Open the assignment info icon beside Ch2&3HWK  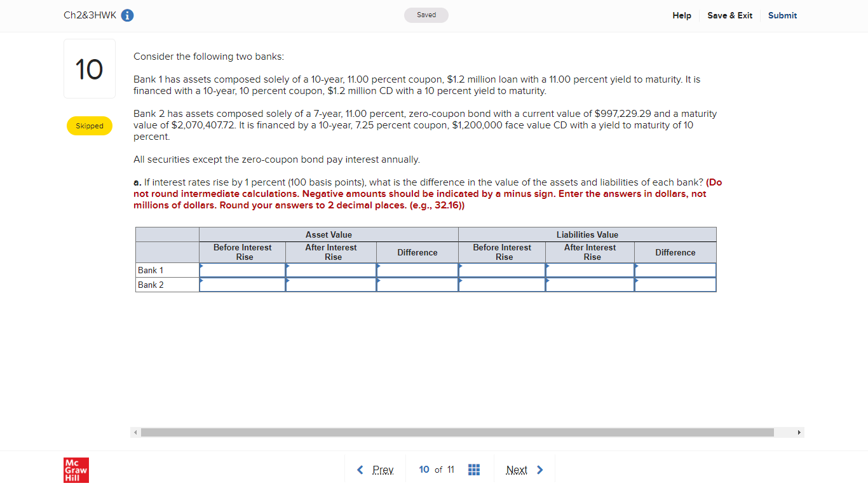126,15
